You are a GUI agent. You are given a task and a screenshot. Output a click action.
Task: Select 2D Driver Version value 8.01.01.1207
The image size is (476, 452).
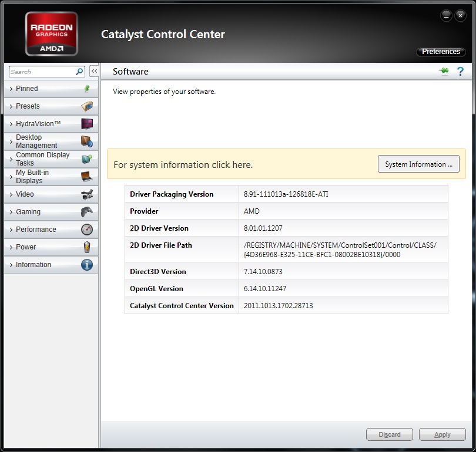point(263,228)
